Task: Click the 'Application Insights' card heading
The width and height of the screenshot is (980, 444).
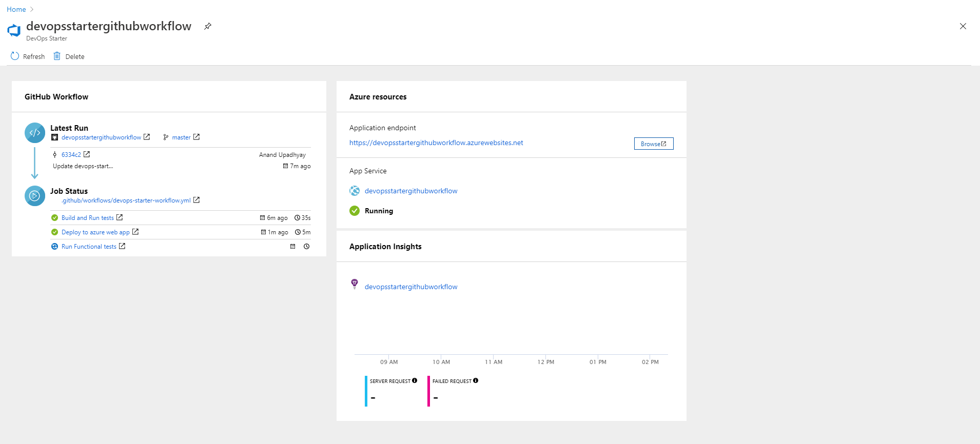Action: [x=385, y=247]
